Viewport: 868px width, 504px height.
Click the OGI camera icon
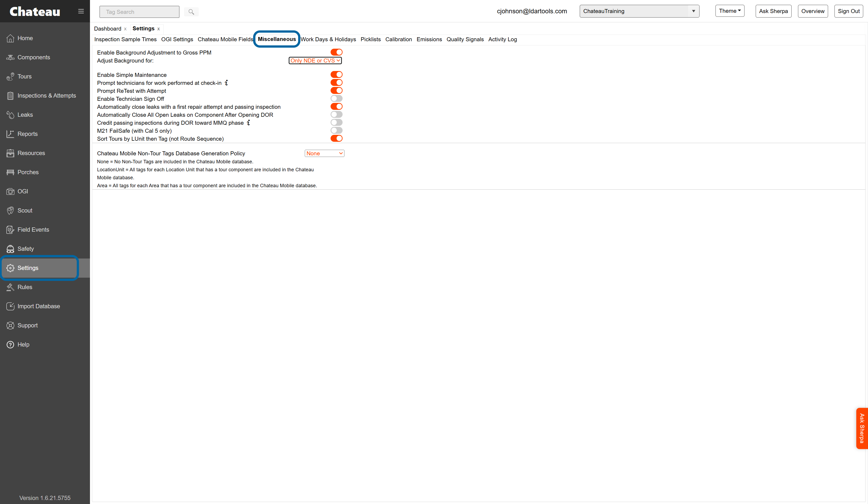pyautogui.click(x=10, y=191)
